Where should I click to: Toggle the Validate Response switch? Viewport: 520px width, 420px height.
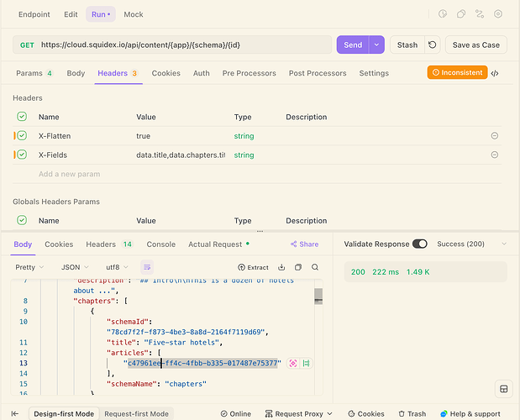pos(419,244)
